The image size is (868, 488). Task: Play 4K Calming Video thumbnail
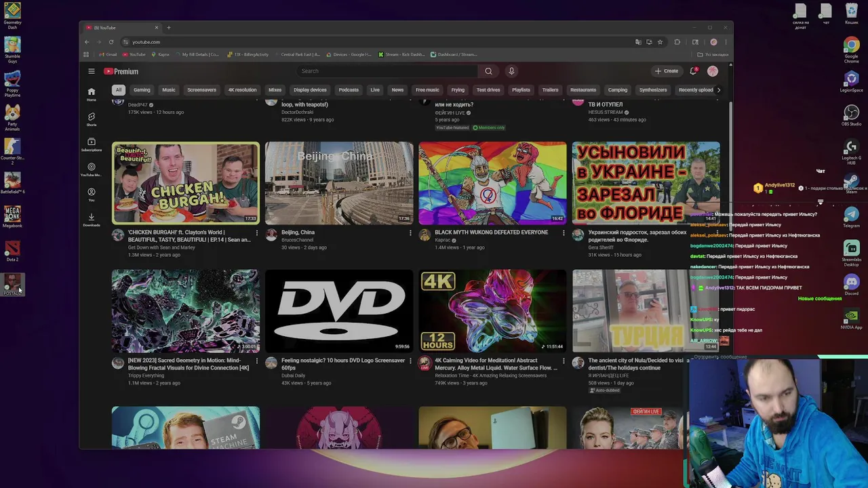[x=492, y=311]
